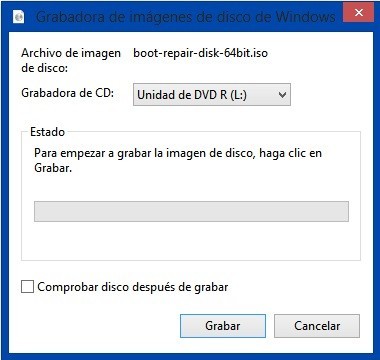Click the chevron arrow of the drive combo box
Screen dimensions: 380x360
[x=282, y=95]
